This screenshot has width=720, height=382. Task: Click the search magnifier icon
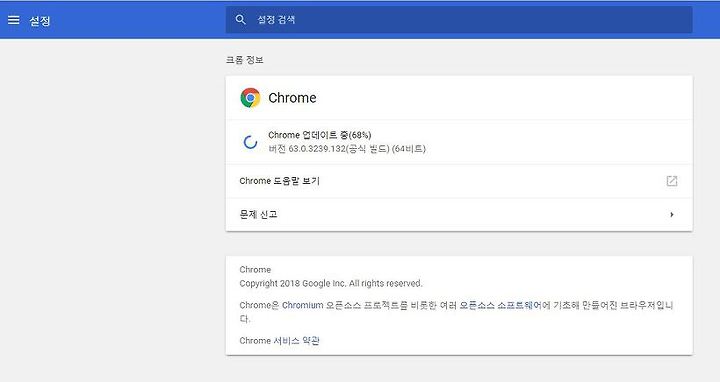click(x=241, y=20)
